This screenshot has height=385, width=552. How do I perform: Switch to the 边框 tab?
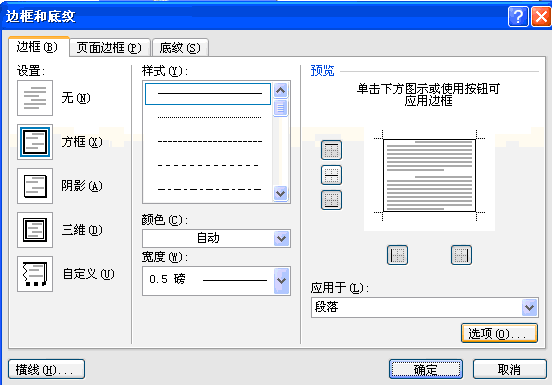(38, 47)
